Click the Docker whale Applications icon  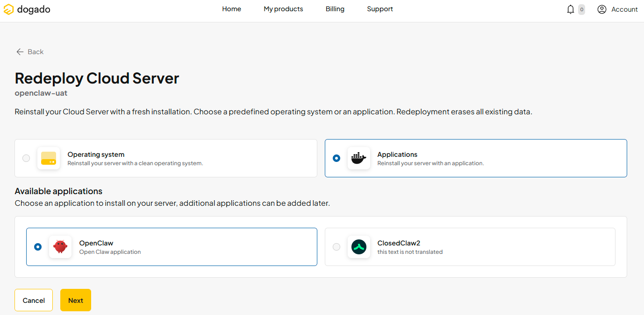coord(359,158)
